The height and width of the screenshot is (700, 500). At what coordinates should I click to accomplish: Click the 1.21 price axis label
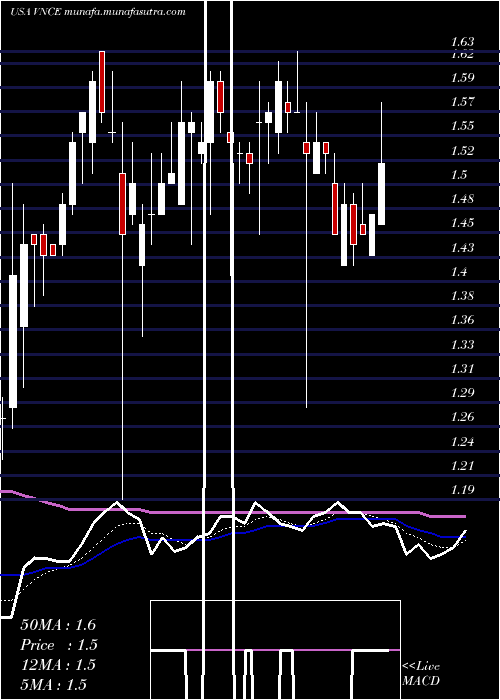[462, 465]
